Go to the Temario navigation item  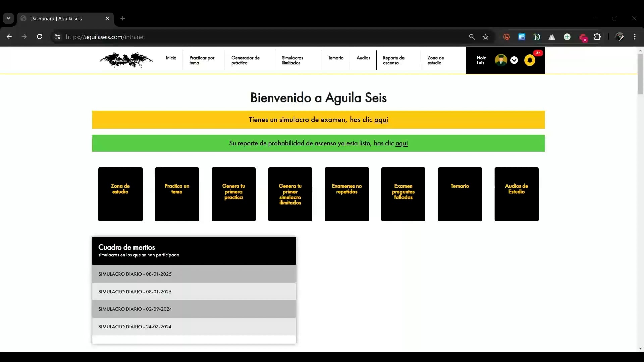click(x=336, y=58)
